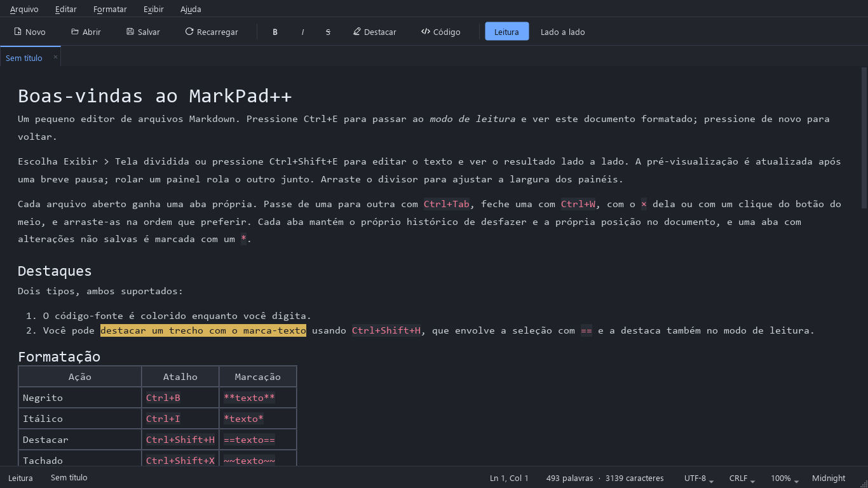Open the Editar menu
Viewport: 868px width, 488px height.
pos(66,10)
